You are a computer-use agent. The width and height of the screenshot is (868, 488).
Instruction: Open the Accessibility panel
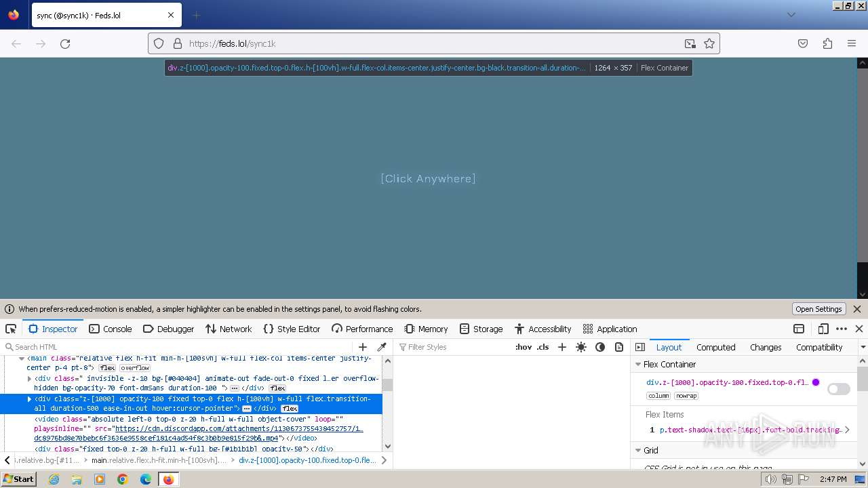[x=543, y=329]
